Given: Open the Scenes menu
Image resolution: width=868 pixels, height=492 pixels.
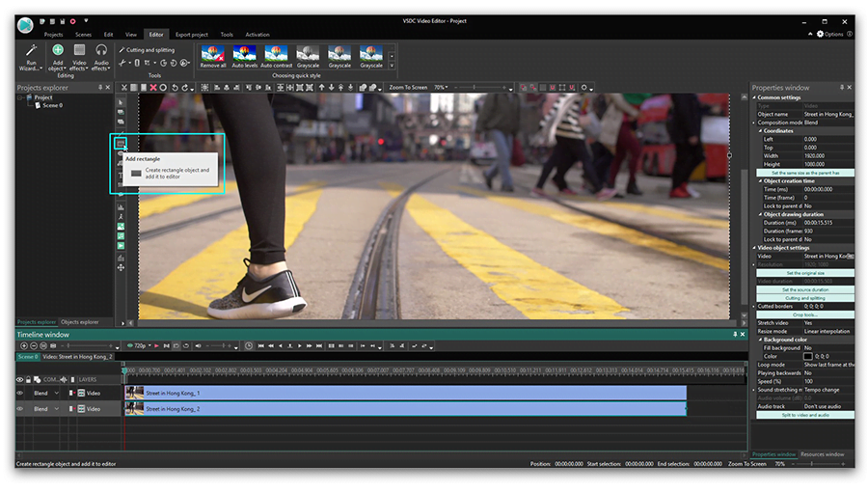Looking at the screenshot, I should [83, 35].
